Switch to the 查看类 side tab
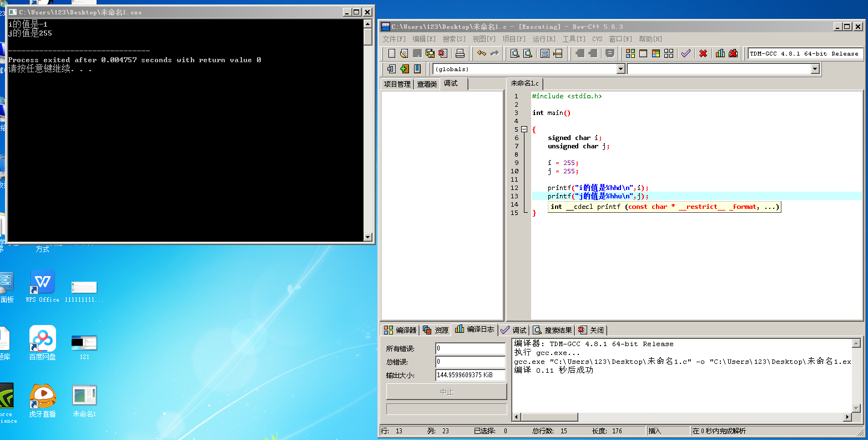Screen dimensions: 868x440 [x=427, y=84]
